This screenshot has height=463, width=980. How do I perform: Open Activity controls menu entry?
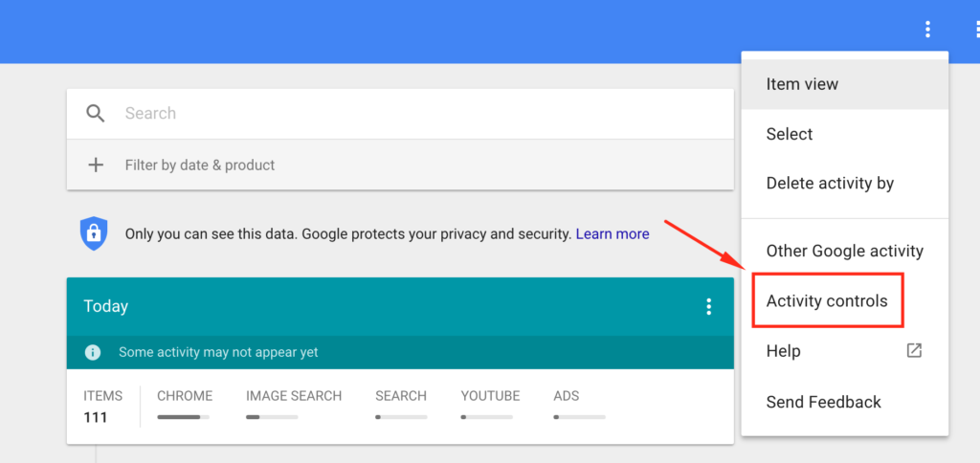click(x=827, y=301)
